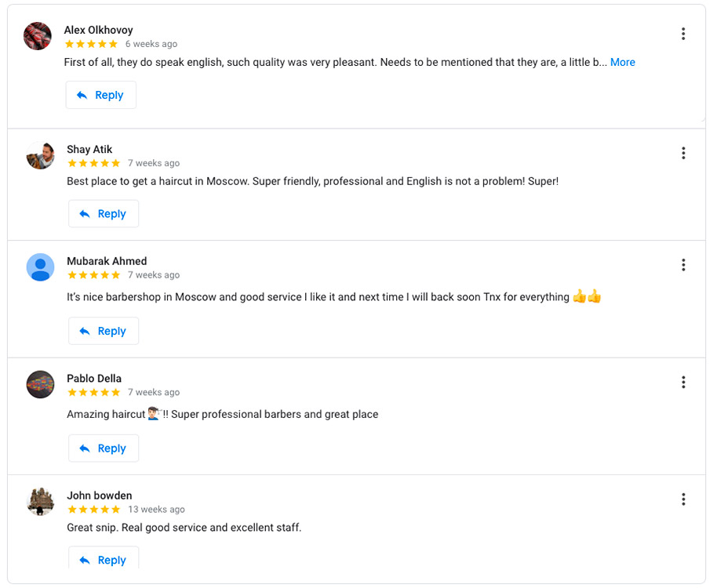717x588 pixels.
Task: Click Mubarak Ahmed's default avatar icon
Action: (x=40, y=267)
